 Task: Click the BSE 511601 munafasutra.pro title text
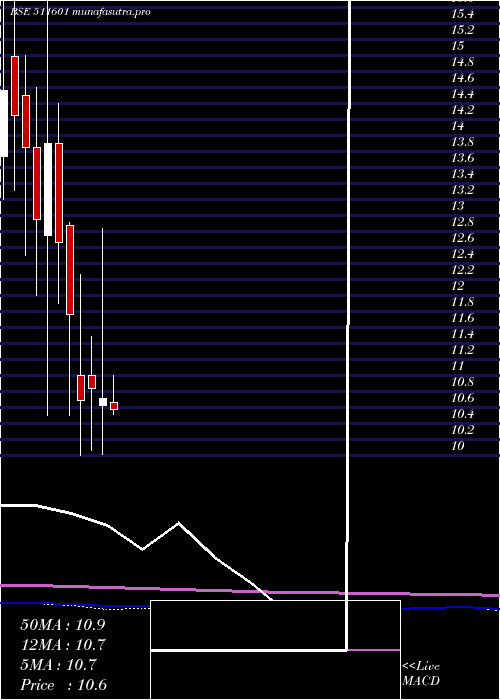(80, 12)
